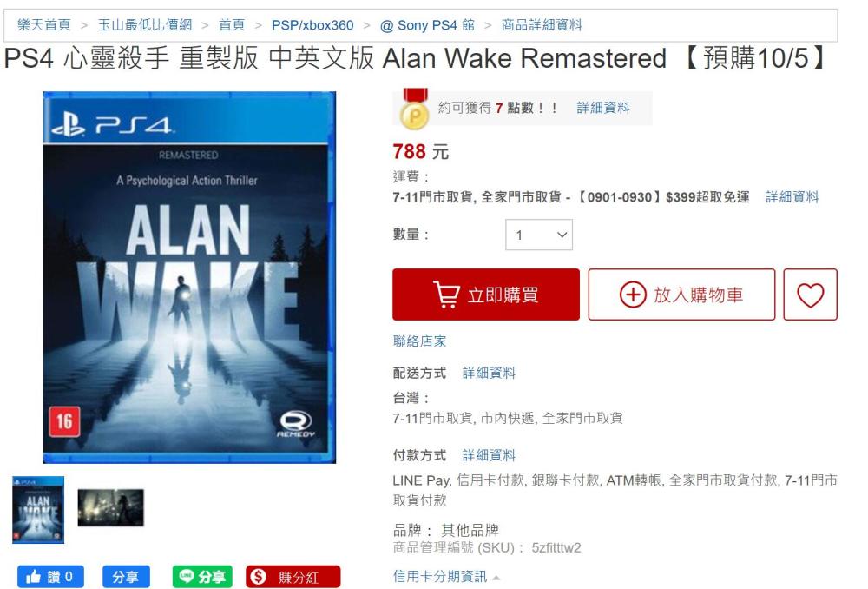Share via the green LINE share button
The height and width of the screenshot is (589, 868).
(x=202, y=576)
